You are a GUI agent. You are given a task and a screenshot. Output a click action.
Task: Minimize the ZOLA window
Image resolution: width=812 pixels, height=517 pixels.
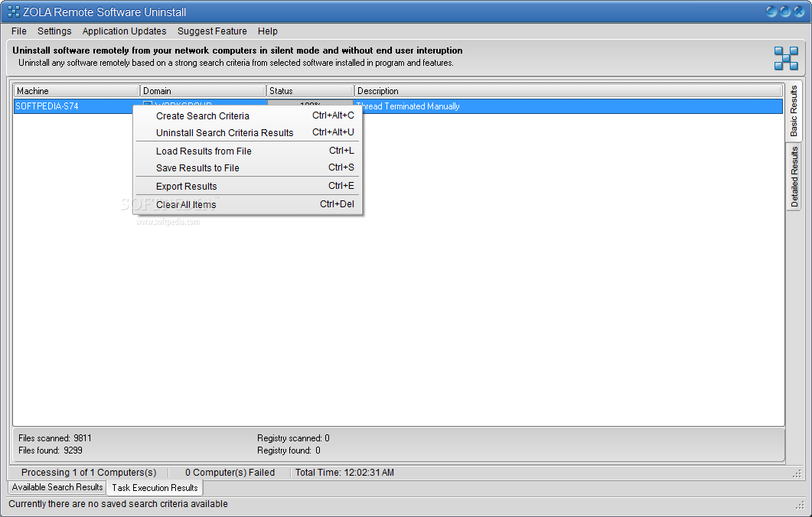pyautogui.click(x=771, y=11)
